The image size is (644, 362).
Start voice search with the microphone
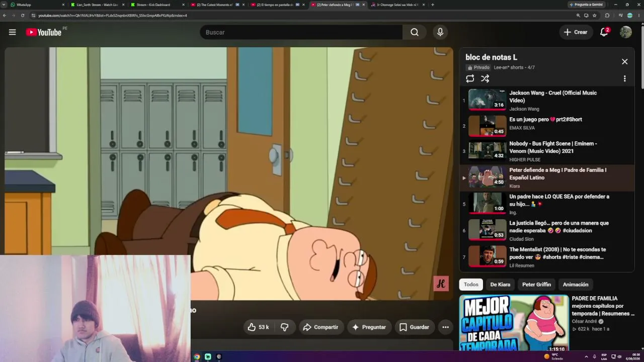[440, 32]
